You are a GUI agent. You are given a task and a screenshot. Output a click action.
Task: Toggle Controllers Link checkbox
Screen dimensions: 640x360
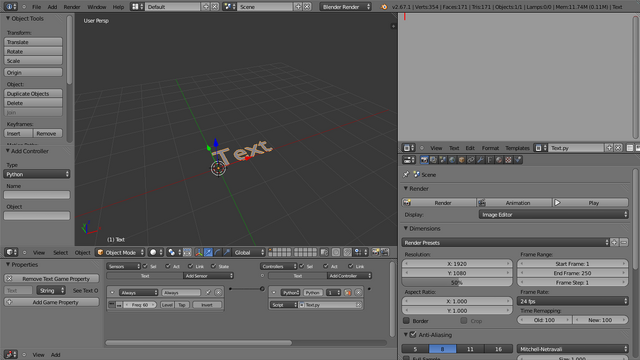pyautogui.click(x=351, y=266)
